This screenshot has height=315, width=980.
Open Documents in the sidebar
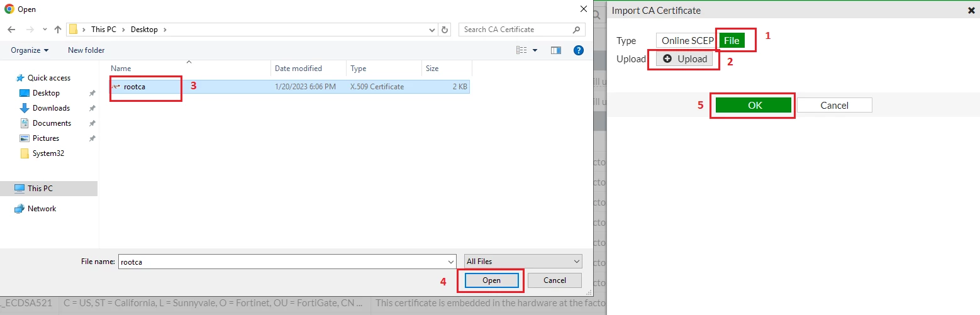pos(52,123)
